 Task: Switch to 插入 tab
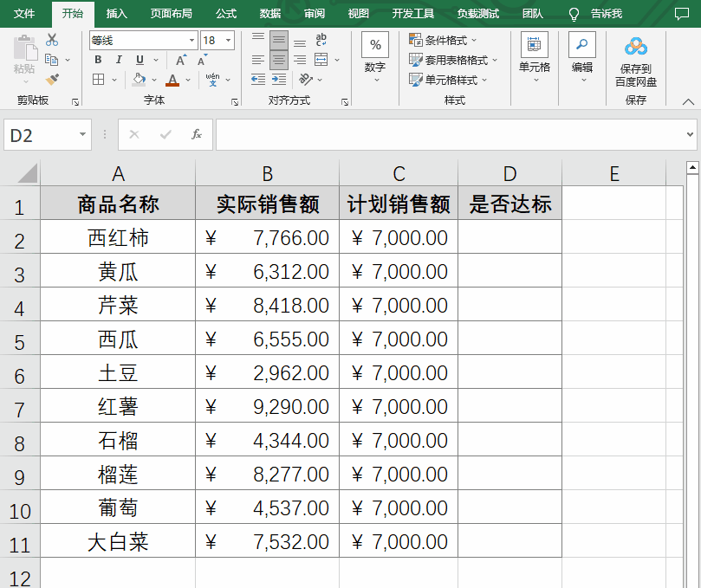(x=117, y=13)
